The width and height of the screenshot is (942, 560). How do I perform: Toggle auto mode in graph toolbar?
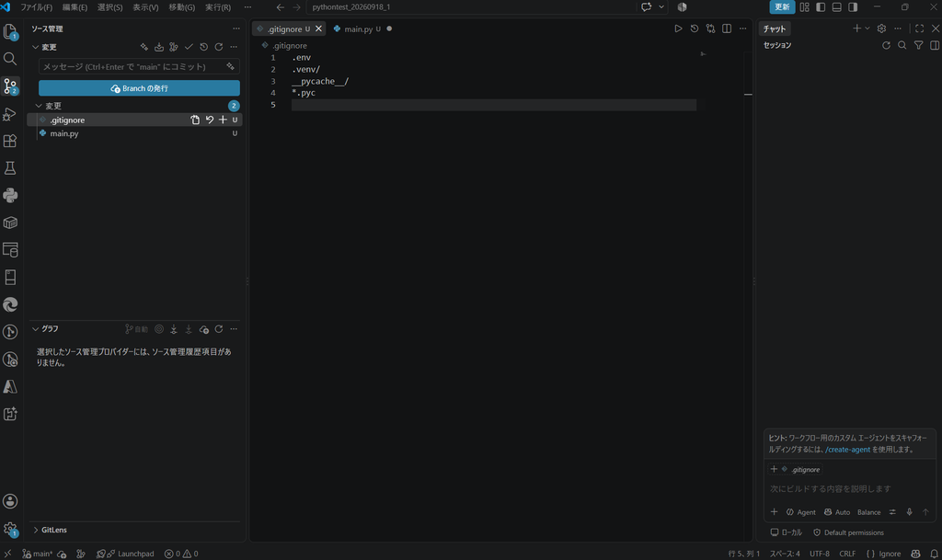click(136, 329)
